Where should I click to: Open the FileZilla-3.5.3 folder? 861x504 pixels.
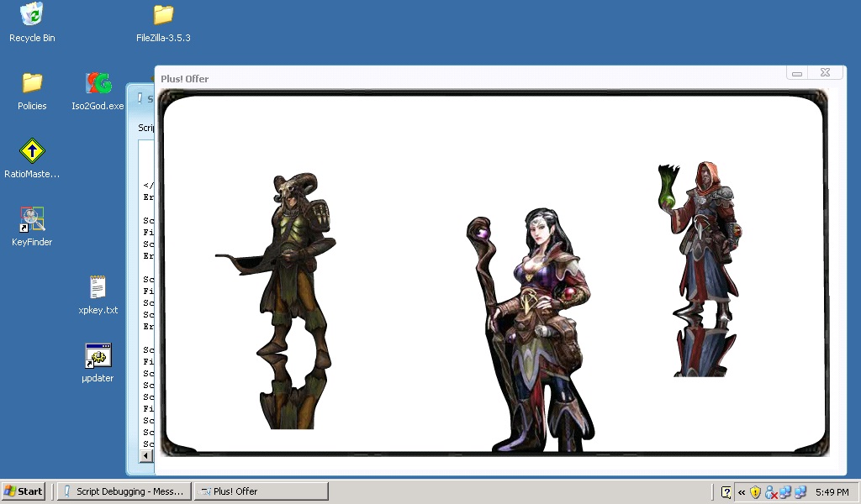163,15
